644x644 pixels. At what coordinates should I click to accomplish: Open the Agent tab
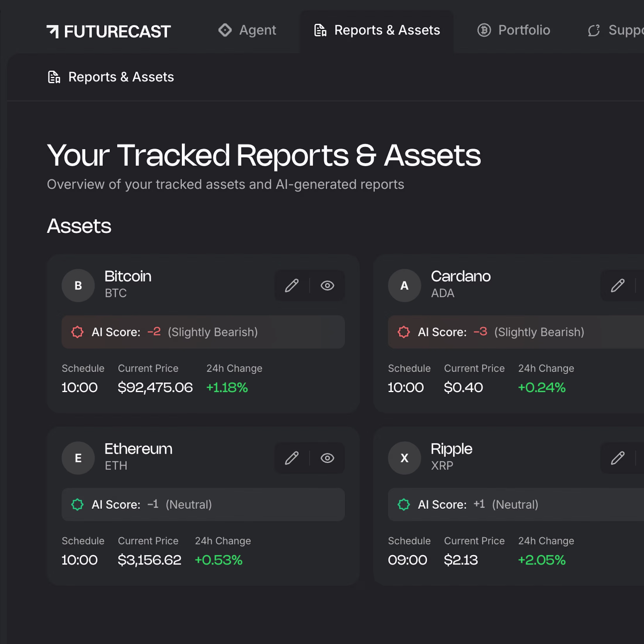[x=247, y=30]
